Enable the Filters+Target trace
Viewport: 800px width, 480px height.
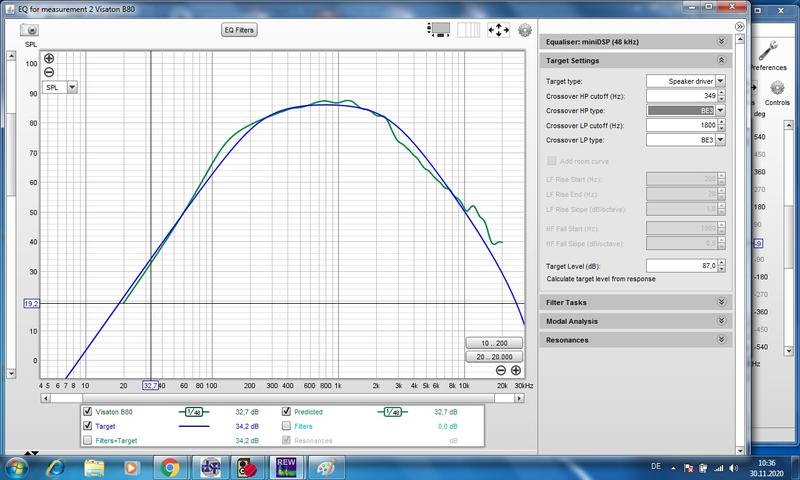(88, 440)
